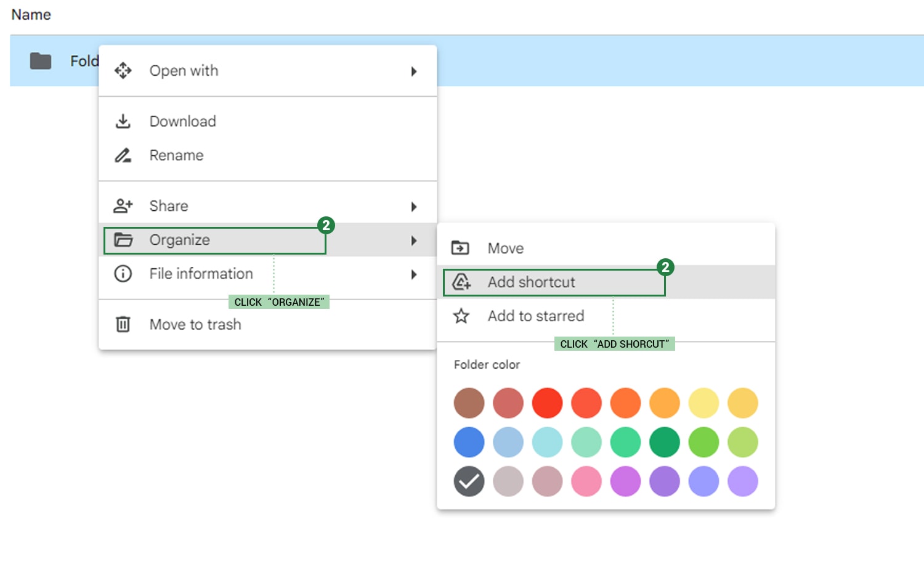Click the Move to trash bin icon
The width and height of the screenshot is (924, 585).
[123, 324]
